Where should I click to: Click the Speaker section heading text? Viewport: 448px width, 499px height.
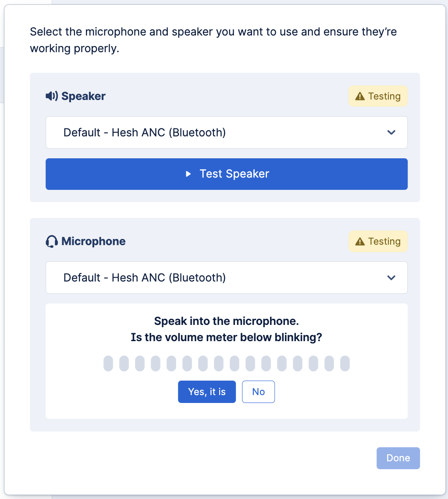83,96
